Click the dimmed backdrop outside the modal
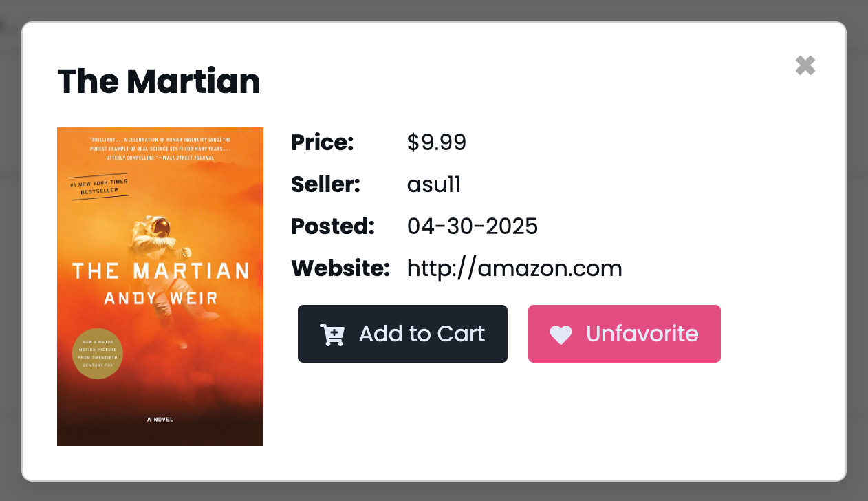The height and width of the screenshot is (501, 868). [x=433, y=491]
